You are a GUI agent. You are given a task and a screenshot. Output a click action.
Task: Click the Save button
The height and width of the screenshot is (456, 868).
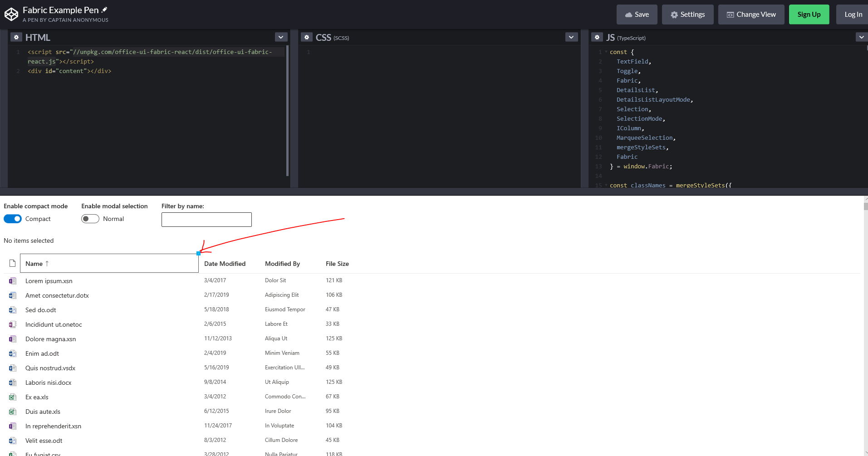tap(637, 15)
